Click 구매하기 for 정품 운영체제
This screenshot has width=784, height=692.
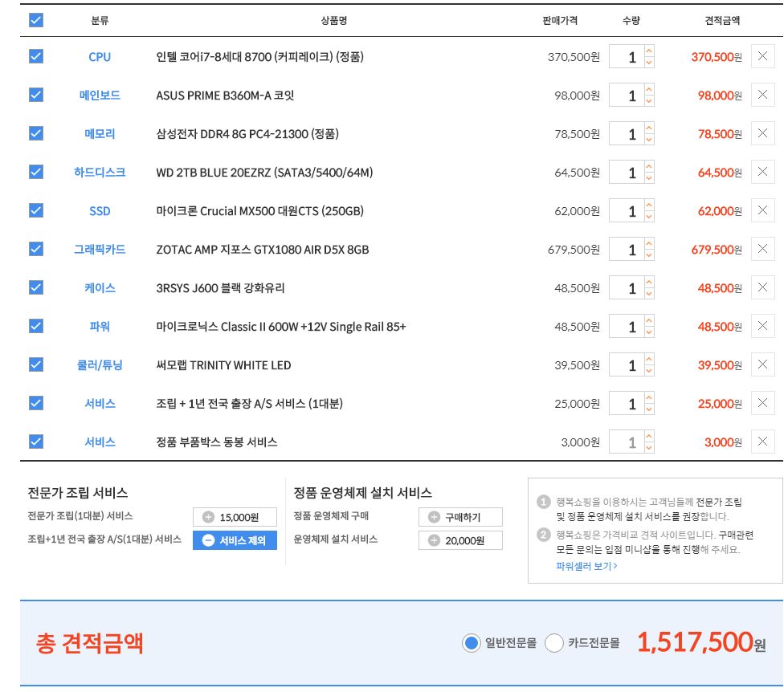(460, 517)
